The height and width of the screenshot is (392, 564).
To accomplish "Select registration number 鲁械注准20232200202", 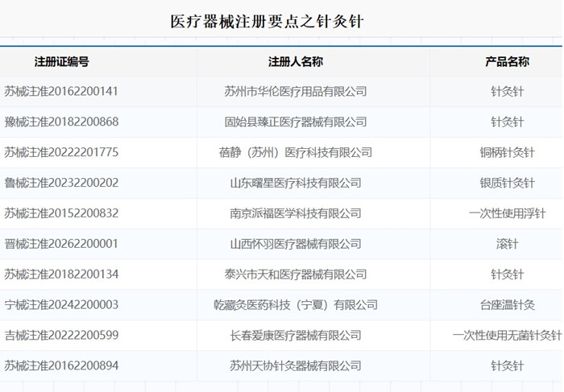I will pos(61,183).
